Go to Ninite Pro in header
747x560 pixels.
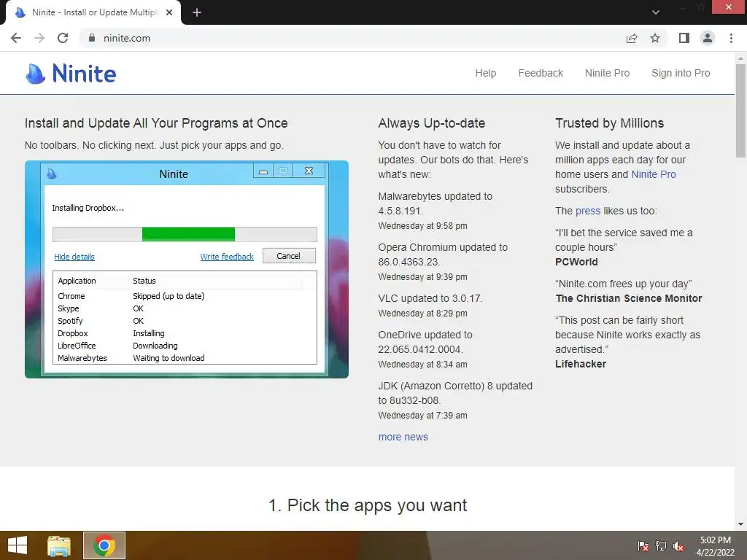608,74
